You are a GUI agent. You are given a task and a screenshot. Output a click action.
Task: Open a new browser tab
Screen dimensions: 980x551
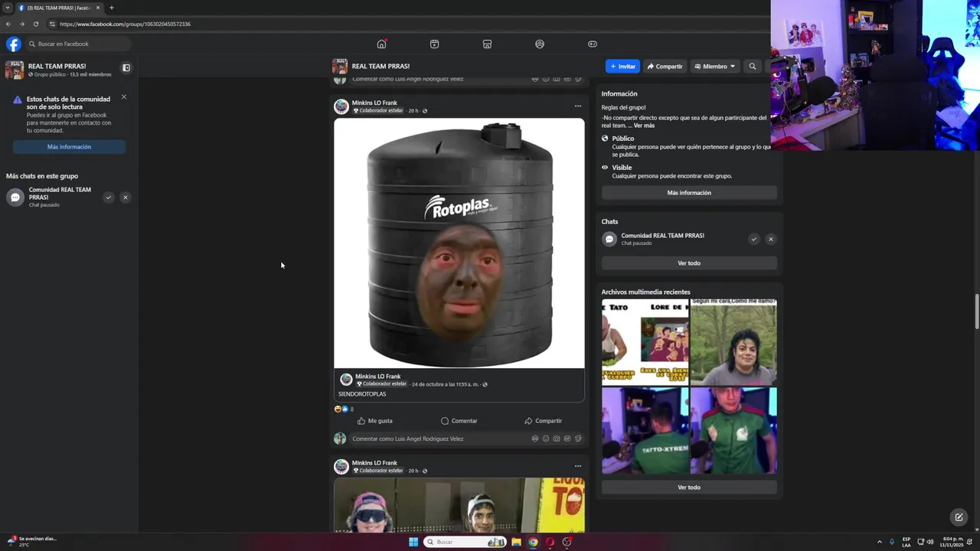pyautogui.click(x=111, y=8)
